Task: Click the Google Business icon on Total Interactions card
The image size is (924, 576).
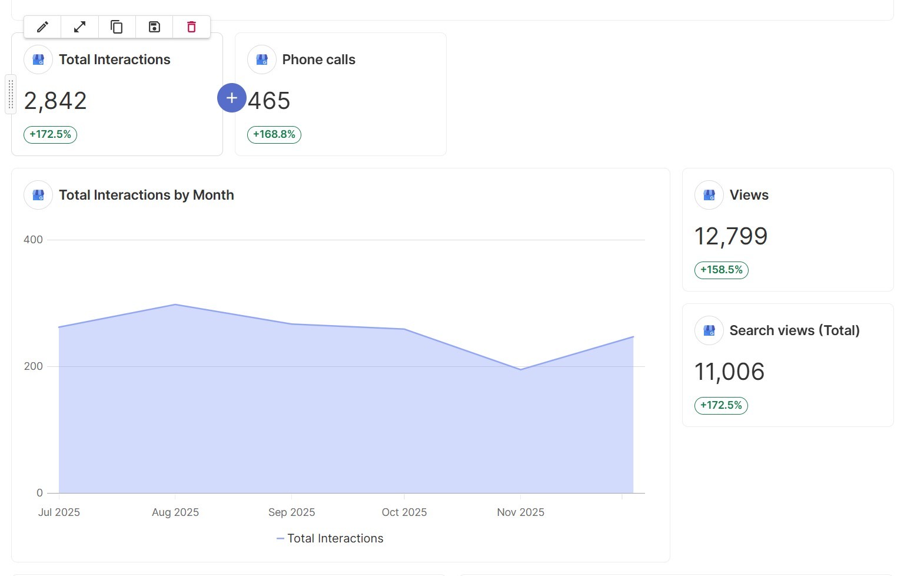Action: pyautogui.click(x=38, y=59)
